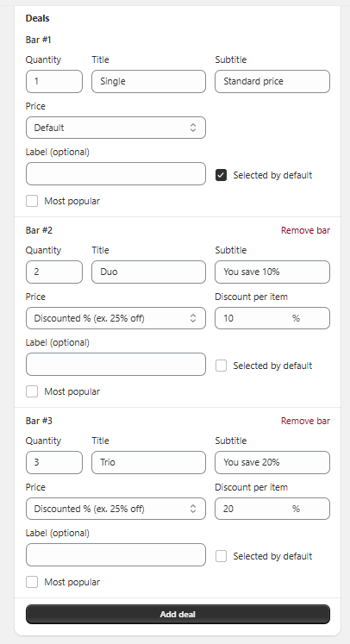Click the Title field containing Trio
The height and width of the screenshot is (644, 350).
click(x=149, y=462)
